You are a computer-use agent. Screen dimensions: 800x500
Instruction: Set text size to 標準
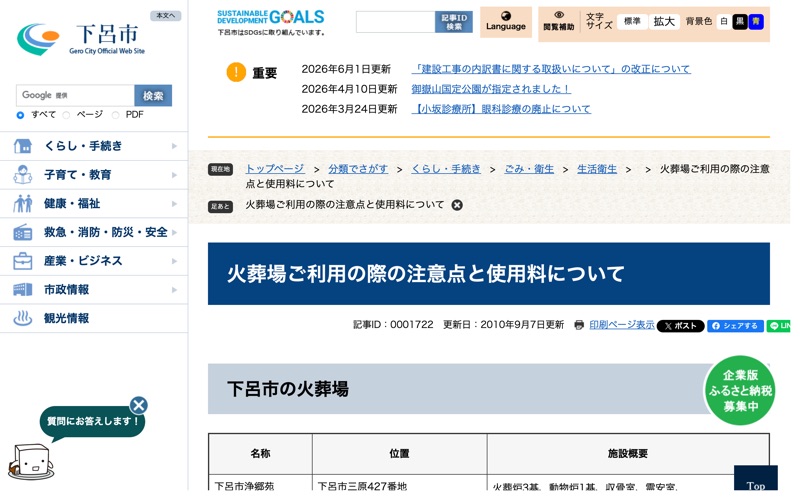tap(632, 21)
